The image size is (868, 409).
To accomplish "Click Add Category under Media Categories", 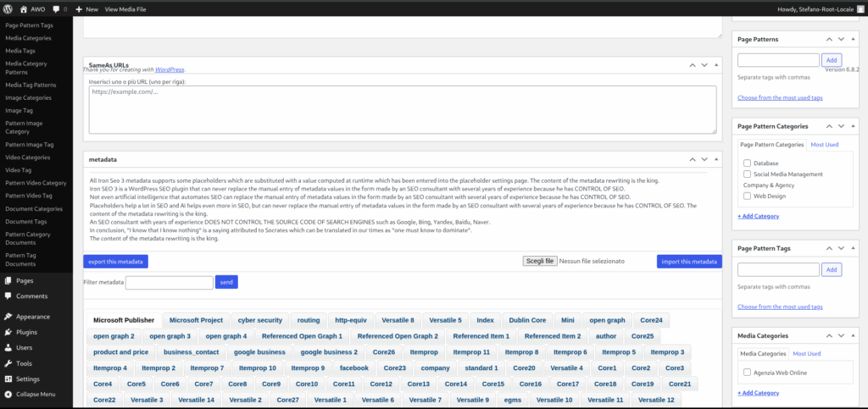I will (758, 393).
